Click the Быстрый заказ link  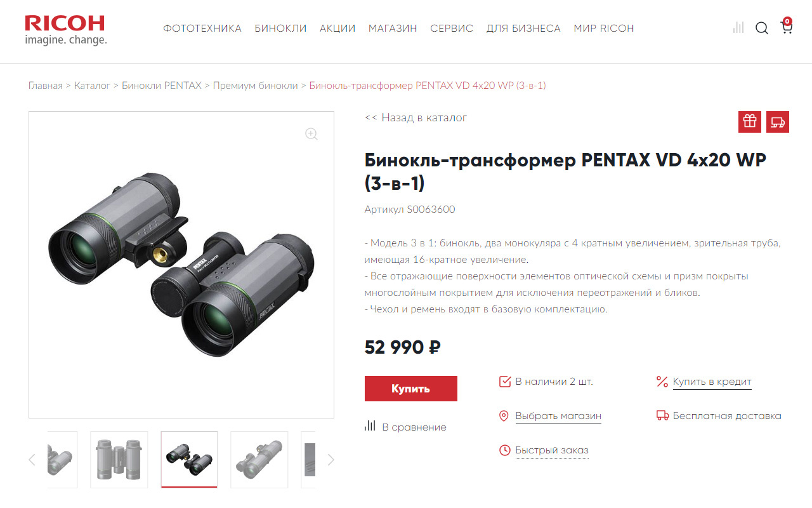pyautogui.click(x=552, y=450)
